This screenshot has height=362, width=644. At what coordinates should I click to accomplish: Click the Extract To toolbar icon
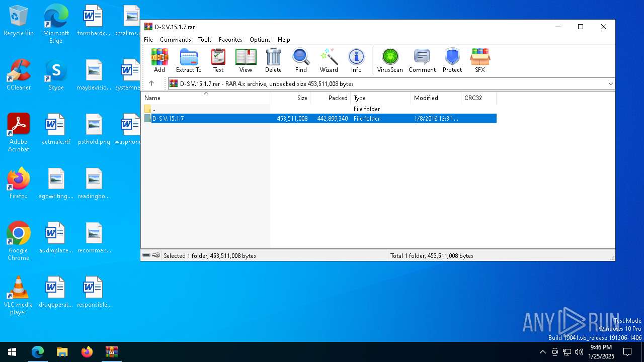pyautogui.click(x=189, y=61)
